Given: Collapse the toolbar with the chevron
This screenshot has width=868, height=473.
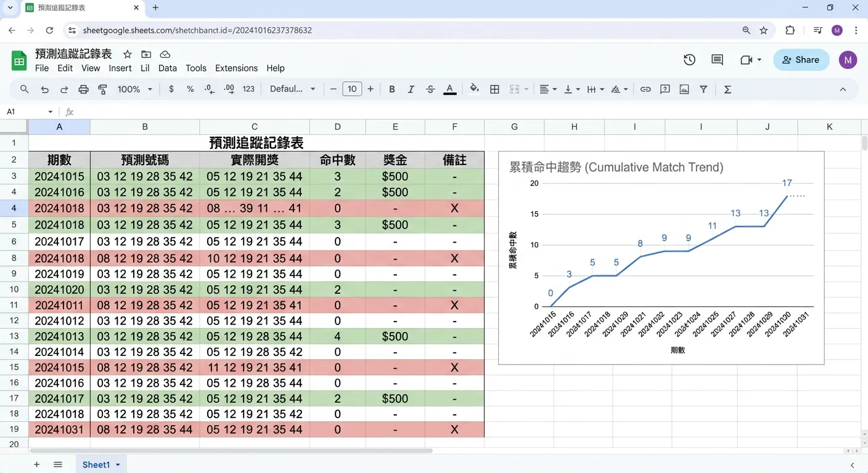Looking at the screenshot, I should click(843, 89).
